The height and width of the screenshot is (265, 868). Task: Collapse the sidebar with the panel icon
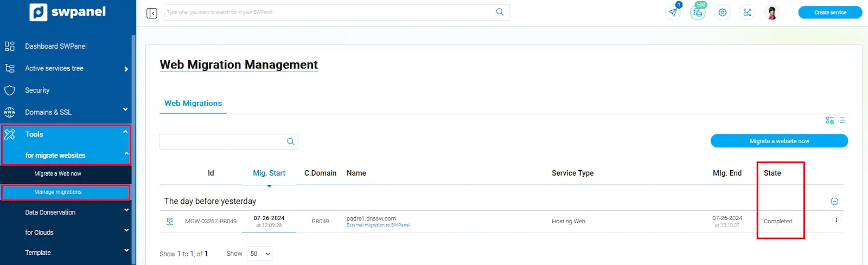pos(152,13)
